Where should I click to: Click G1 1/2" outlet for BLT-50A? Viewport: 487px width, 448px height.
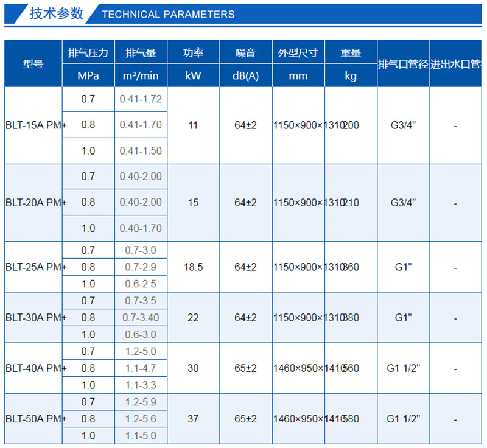[403, 419]
